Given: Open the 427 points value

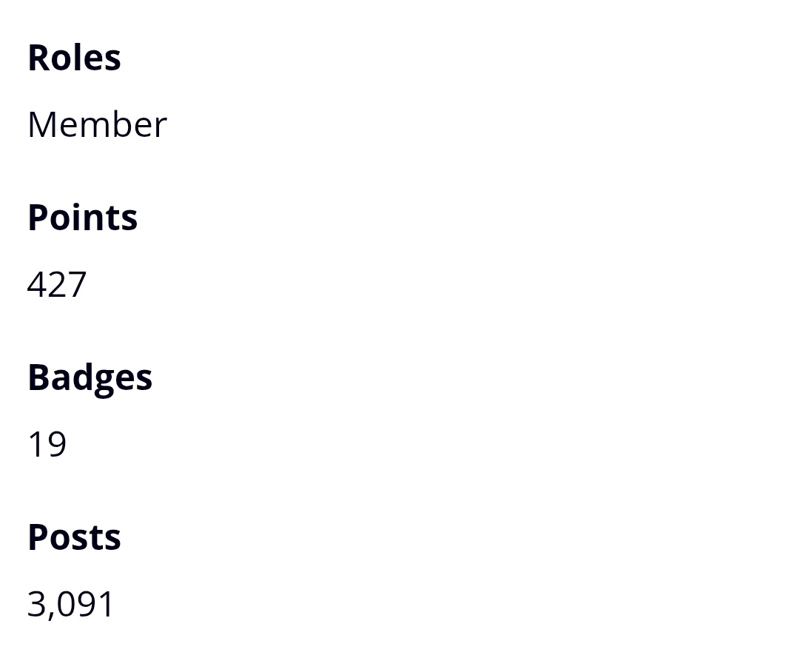Looking at the screenshot, I should click(x=57, y=284).
